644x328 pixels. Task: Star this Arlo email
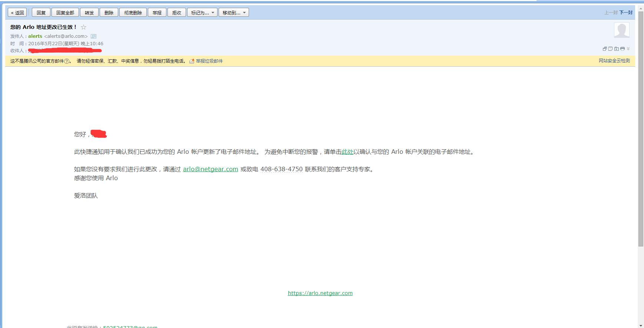[83, 27]
